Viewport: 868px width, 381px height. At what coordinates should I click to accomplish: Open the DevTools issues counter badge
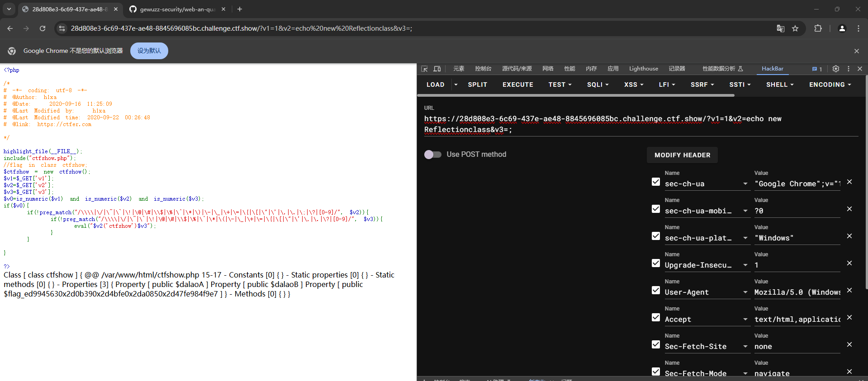[817, 69]
